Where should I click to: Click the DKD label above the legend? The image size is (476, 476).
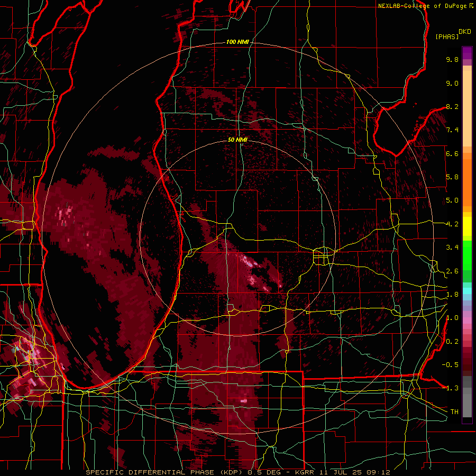pyautogui.click(x=465, y=32)
